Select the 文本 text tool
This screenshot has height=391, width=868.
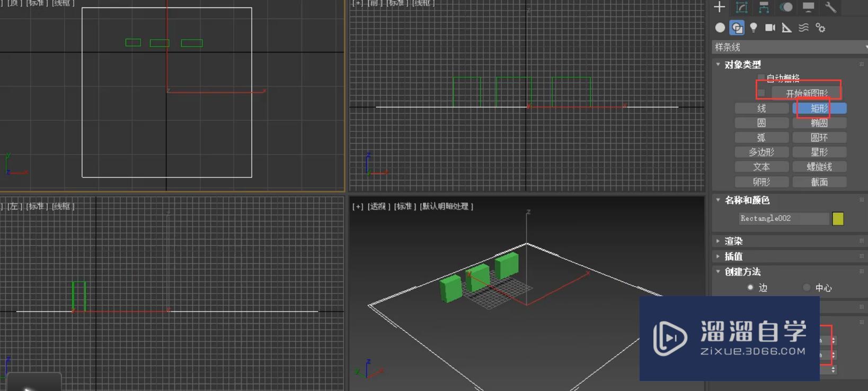[x=761, y=167]
